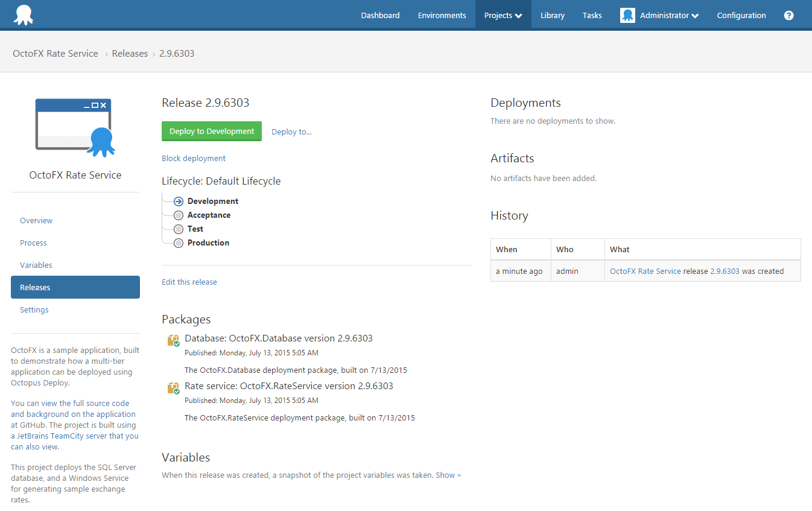The width and height of the screenshot is (812, 511).
Task: Navigate to the Dashboard
Action: [380, 14]
